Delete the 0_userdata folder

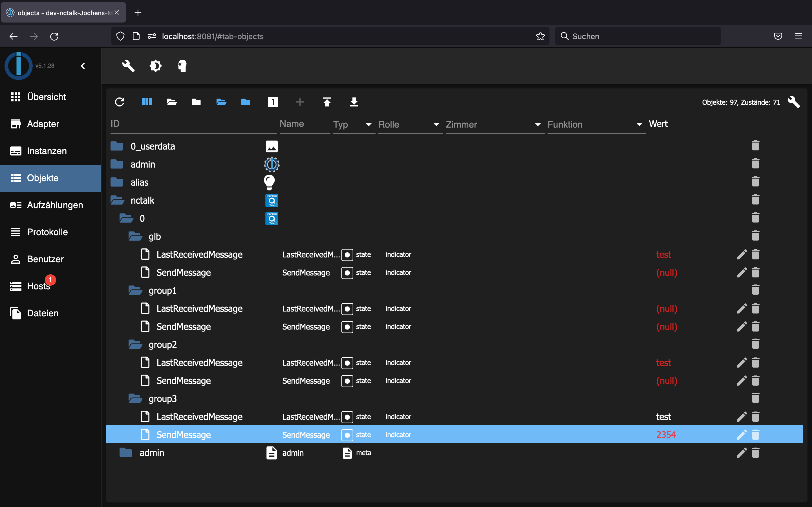tap(755, 146)
